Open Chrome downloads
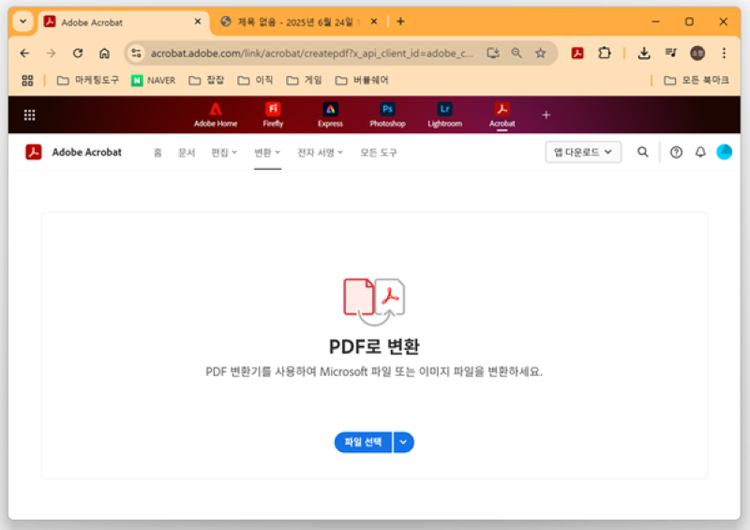750x530 pixels. (x=644, y=53)
